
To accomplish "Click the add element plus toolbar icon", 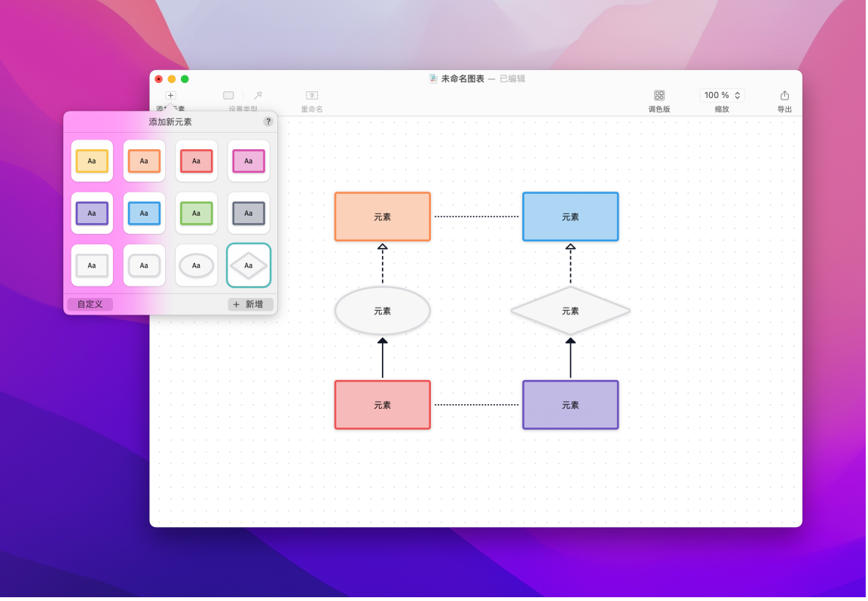I will (170, 95).
